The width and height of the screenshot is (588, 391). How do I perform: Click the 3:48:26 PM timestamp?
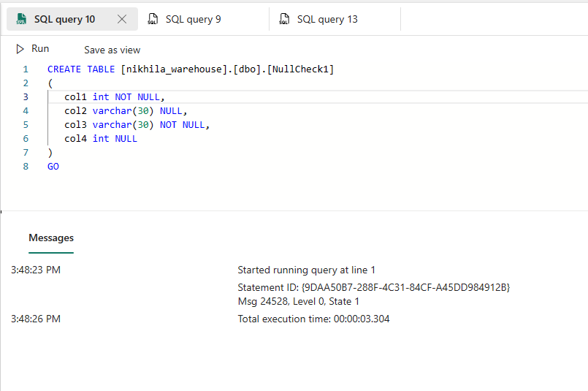pyautogui.click(x=36, y=319)
